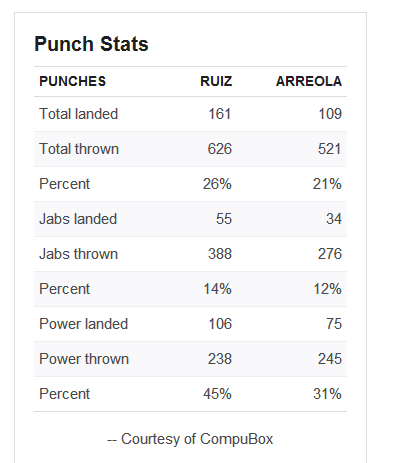
Task: Select the PUNCHES column header
Action: (72, 81)
